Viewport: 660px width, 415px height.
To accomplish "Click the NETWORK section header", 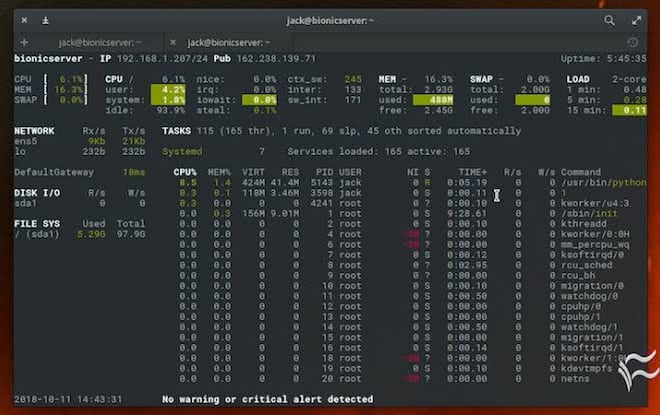I will tap(34, 131).
